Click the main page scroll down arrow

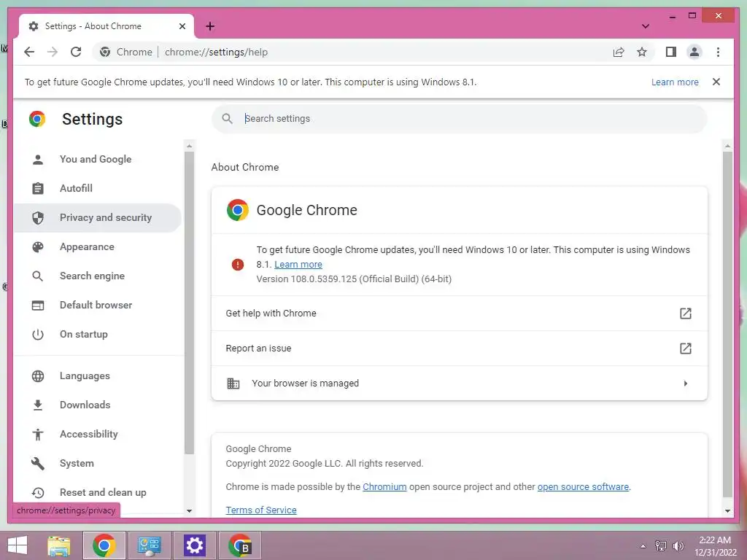727,511
